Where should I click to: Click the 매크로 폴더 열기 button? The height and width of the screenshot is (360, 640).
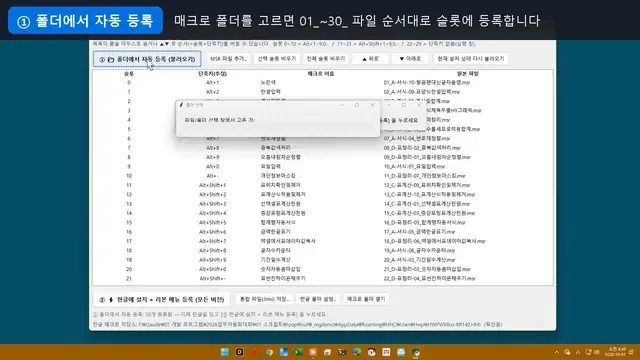366,299
